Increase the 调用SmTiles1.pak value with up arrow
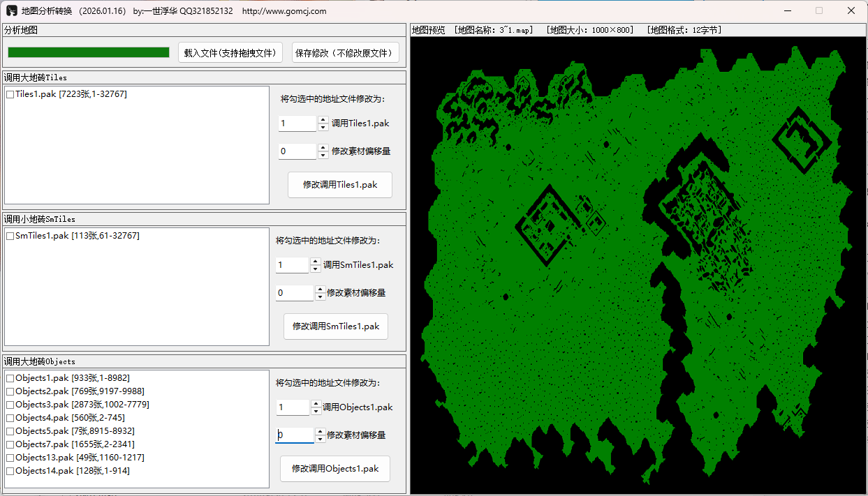This screenshot has height=496, width=868. (315, 262)
